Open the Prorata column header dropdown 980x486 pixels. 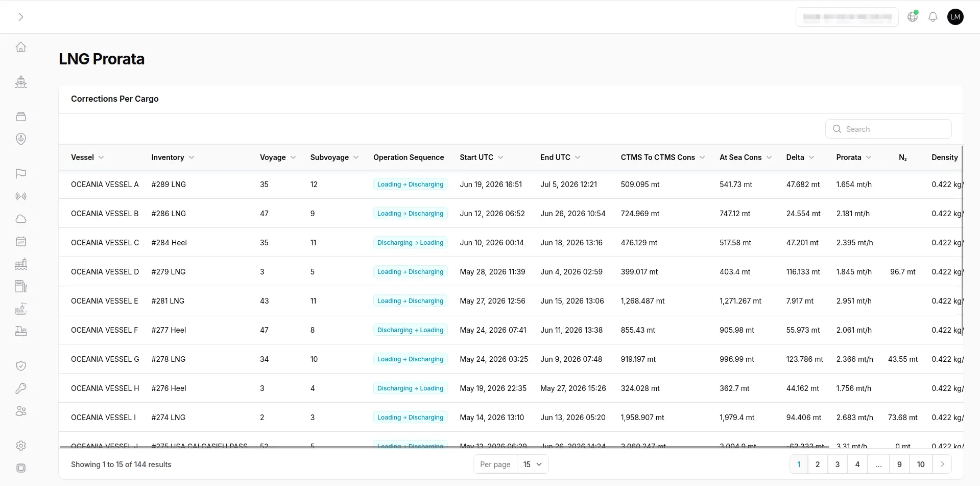click(869, 157)
